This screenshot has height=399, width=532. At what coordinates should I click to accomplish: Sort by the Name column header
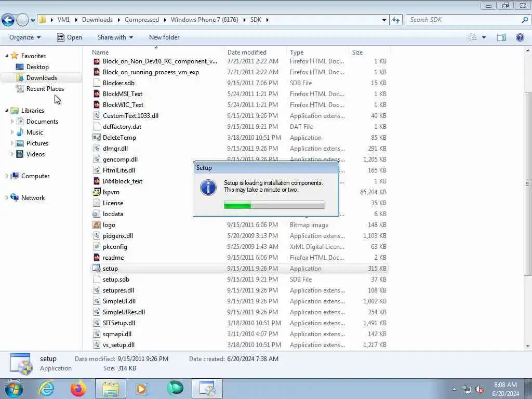tap(157, 52)
